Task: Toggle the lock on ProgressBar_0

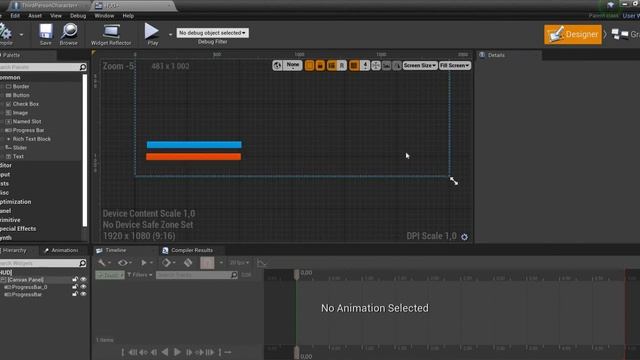Action: pos(75,287)
